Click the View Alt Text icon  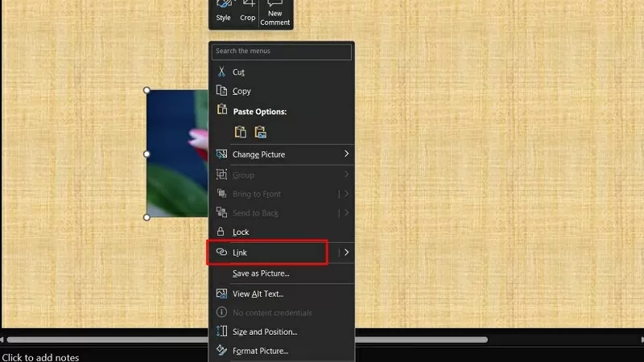pos(221,294)
